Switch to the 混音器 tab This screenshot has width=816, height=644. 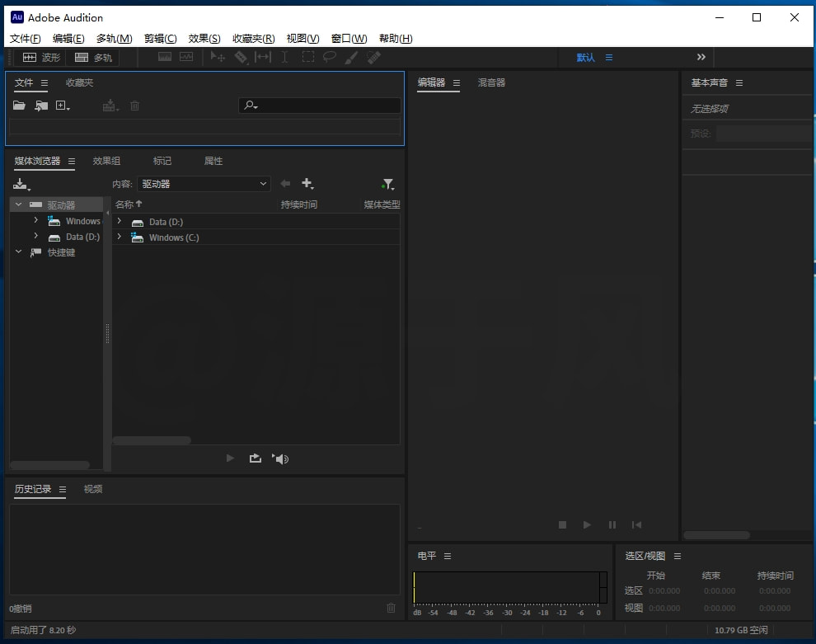coord(491,82)
